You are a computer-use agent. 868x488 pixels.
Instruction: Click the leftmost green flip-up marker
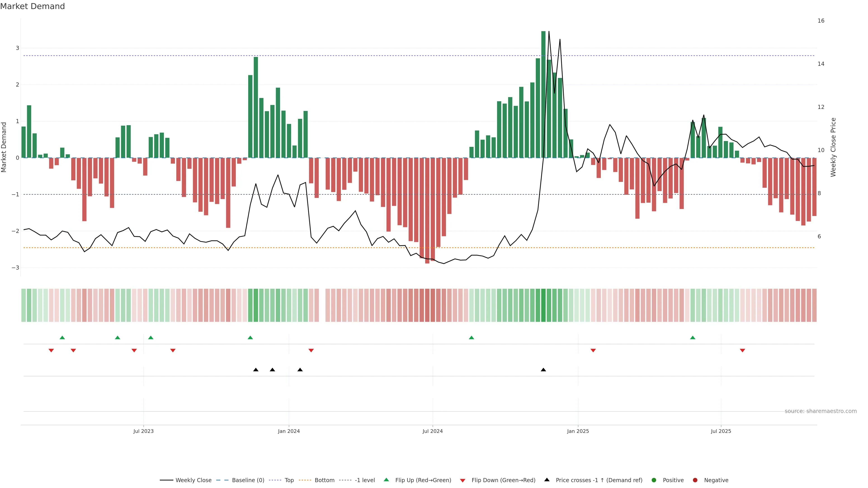pos(62,338)
